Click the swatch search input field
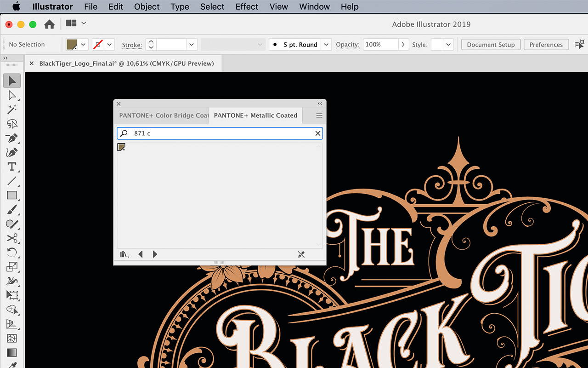 pos(220,133)
